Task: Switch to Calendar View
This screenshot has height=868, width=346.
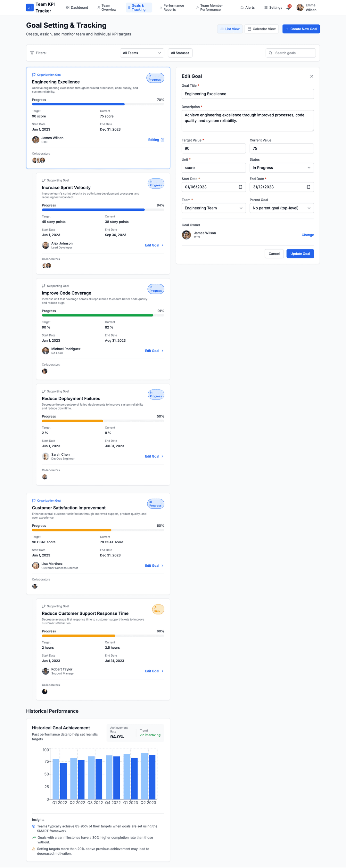Action: (x=261, y=28)
